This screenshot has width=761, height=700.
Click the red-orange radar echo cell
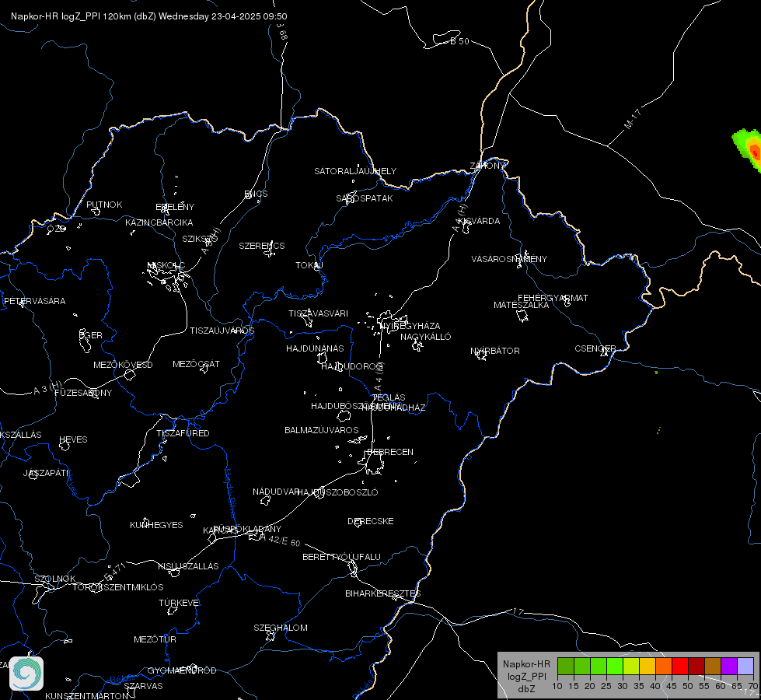(754, 152)
